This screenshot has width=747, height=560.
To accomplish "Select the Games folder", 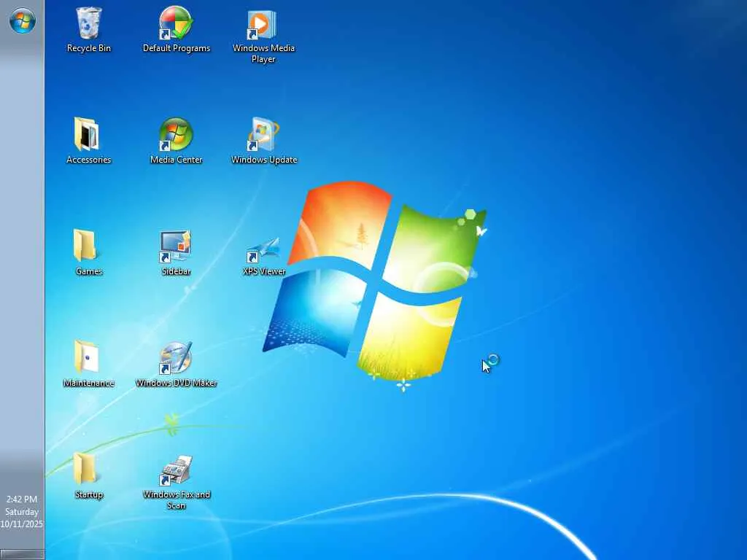I will coord(88,252).
